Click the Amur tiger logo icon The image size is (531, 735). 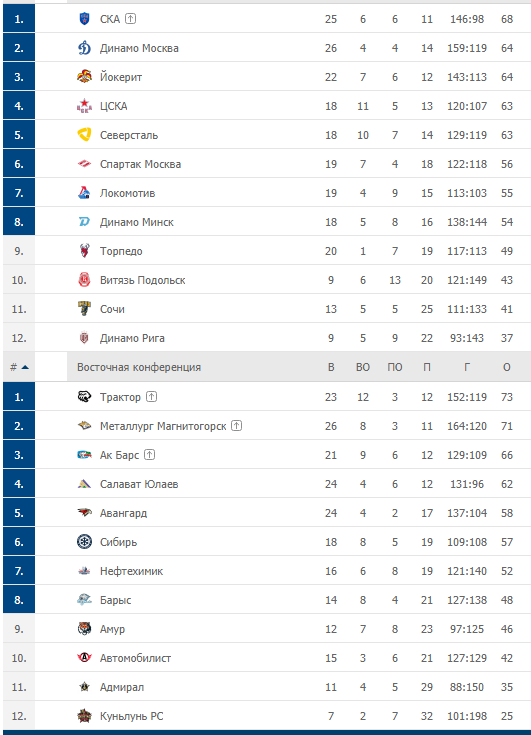(x=84, y=629)
